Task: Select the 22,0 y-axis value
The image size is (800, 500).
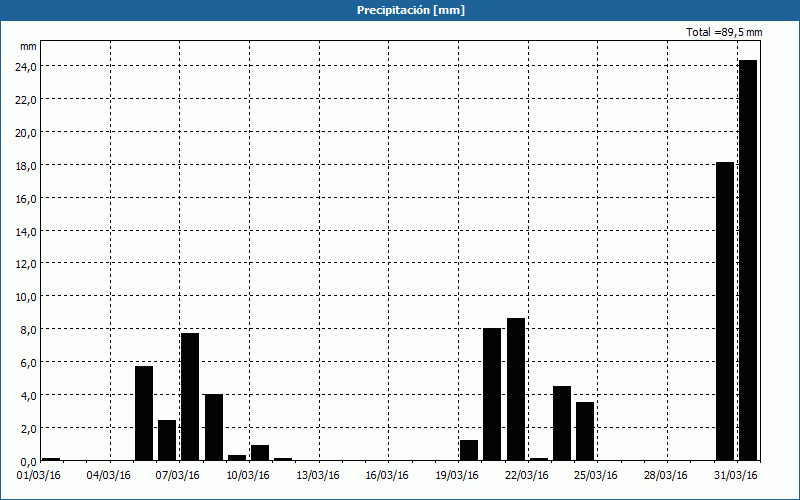Action: coord(26,99)
